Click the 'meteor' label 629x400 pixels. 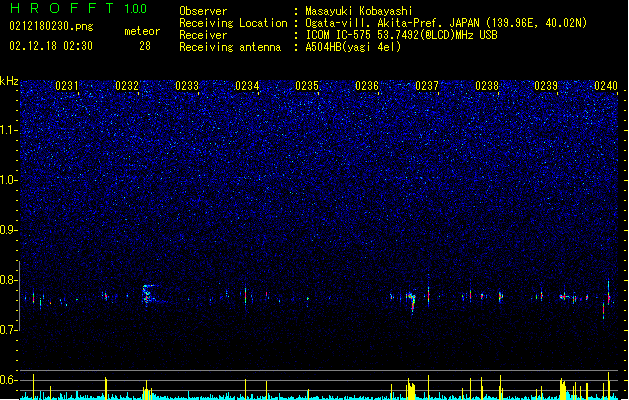click(x=142, y=31)
